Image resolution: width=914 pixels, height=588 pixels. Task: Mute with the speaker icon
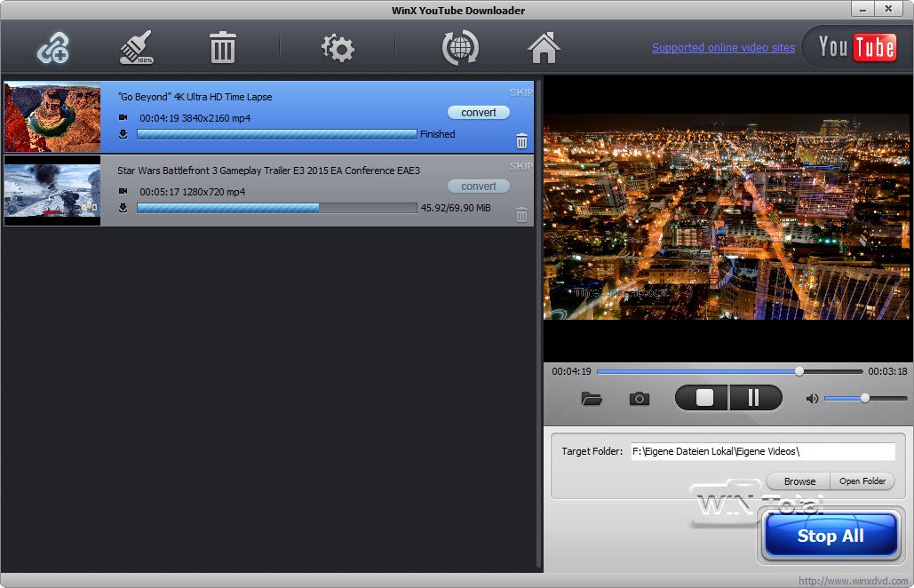tap(812, 399)
